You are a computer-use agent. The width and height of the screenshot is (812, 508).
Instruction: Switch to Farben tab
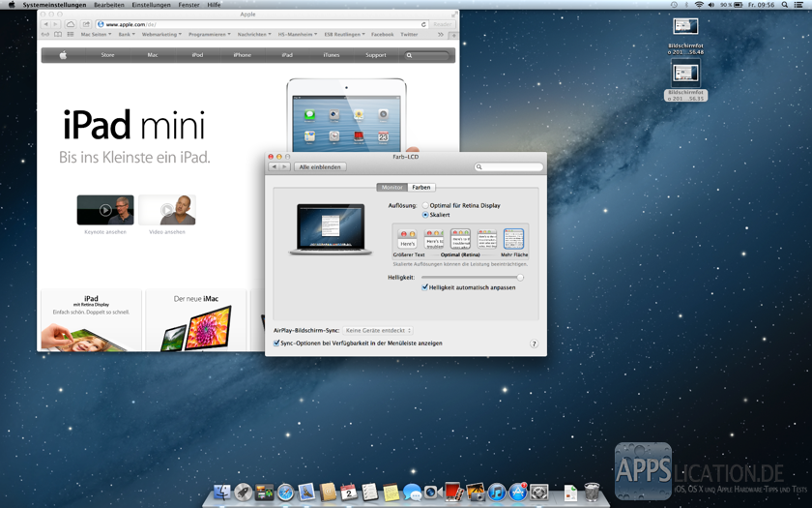tap(421, 187)
